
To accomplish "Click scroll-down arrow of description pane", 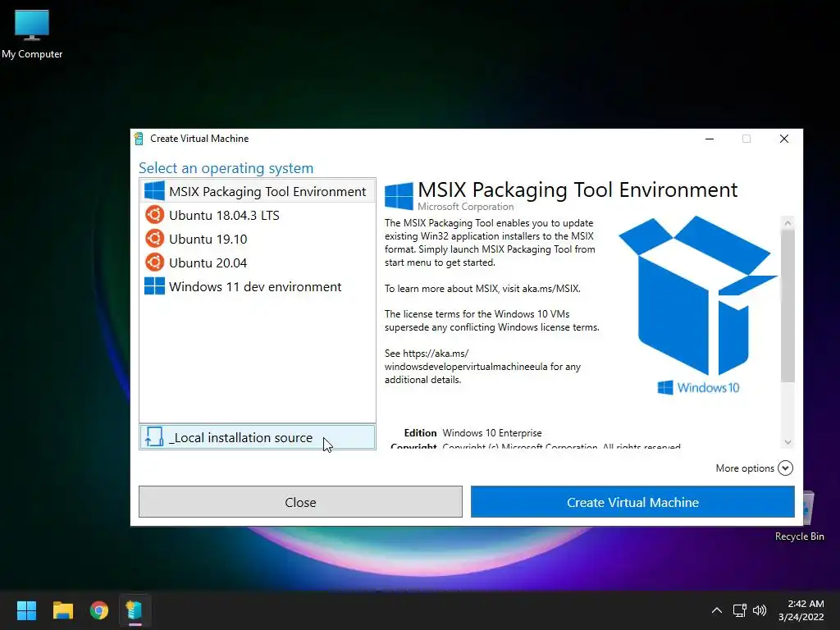I will pos(787,442).
